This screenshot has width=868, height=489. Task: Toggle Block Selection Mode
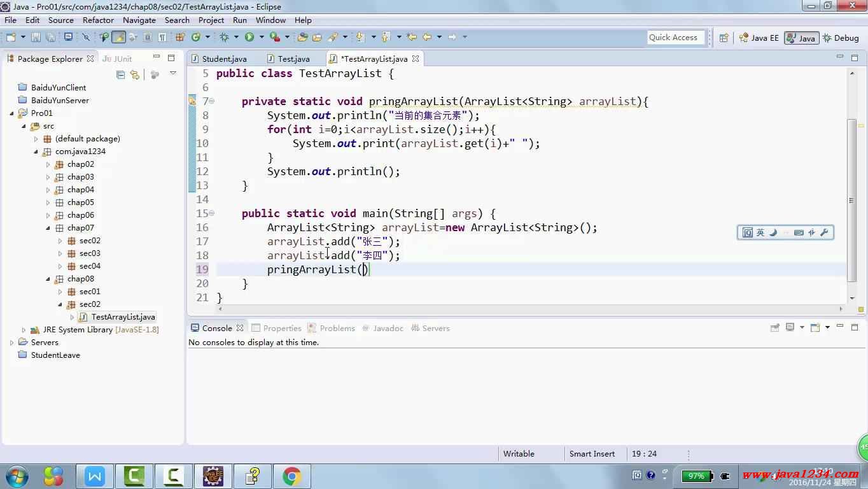tap(147, 37)
